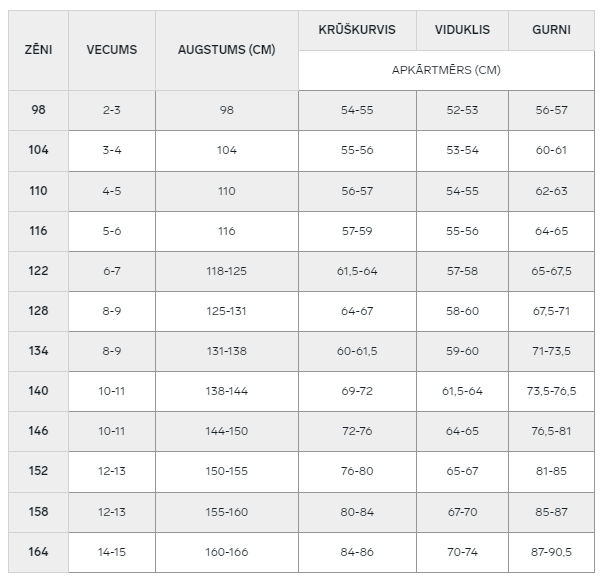Select the size 104 row label
Screen dimensions: 603x582
[x=38, y=150]
